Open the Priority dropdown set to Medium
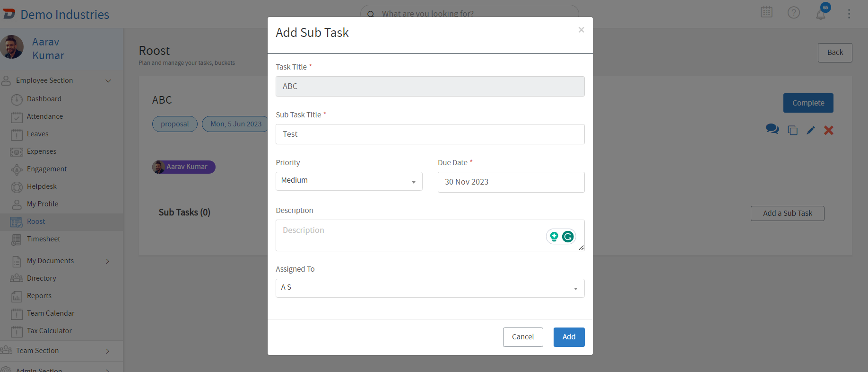 (348, 181)
